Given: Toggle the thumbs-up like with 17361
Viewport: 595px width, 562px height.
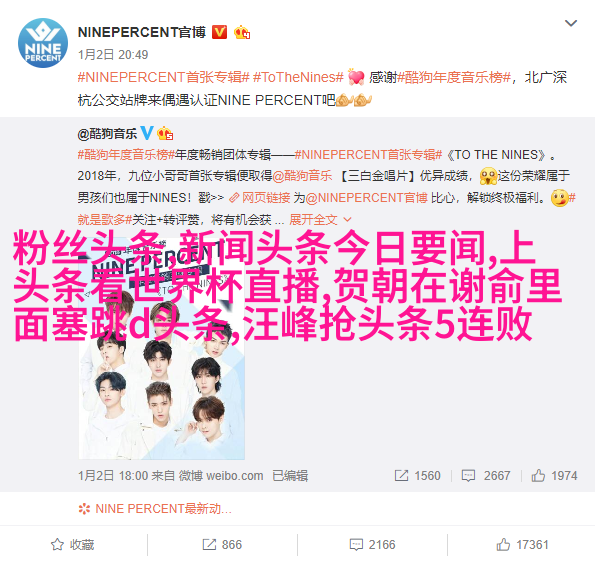Looking at the screenshot, I should [522, 545].
